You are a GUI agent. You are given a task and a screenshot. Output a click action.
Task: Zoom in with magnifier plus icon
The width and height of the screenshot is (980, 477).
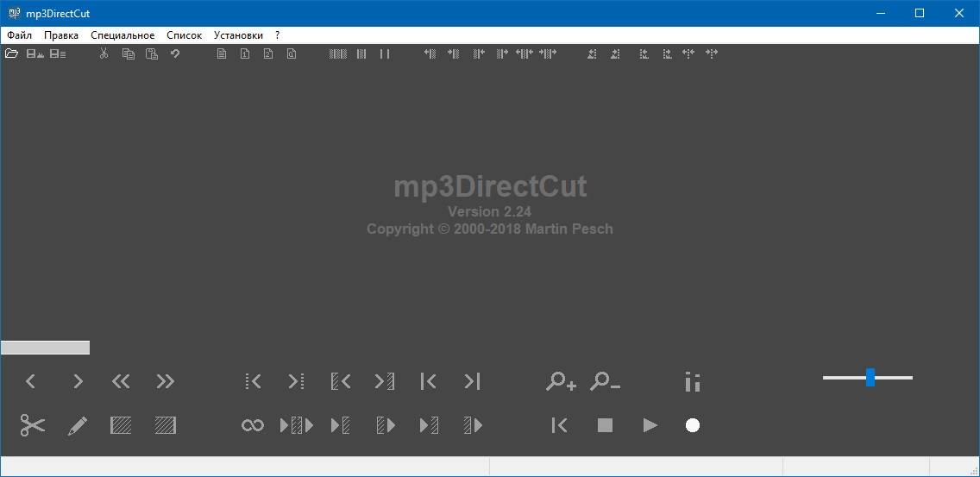561,380
